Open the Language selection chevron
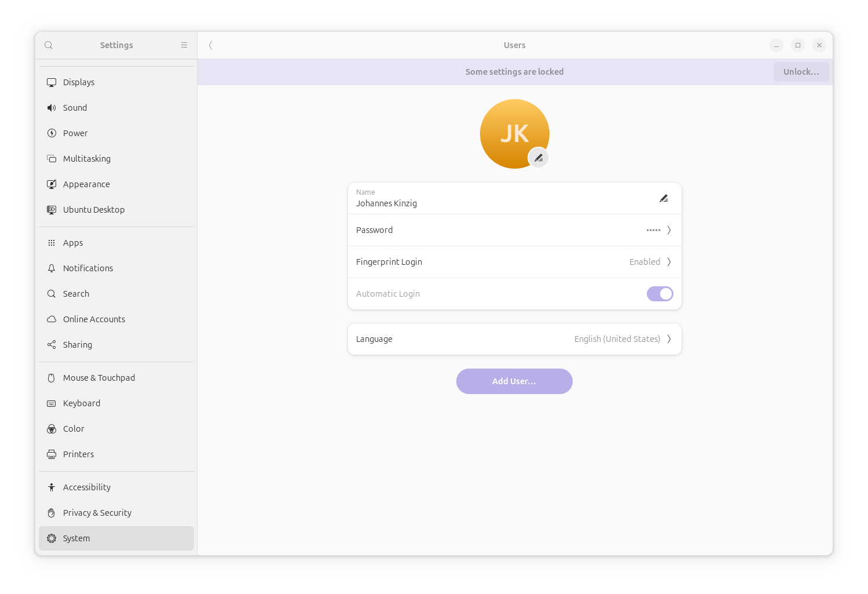868x594 pixels. (669, 339)
